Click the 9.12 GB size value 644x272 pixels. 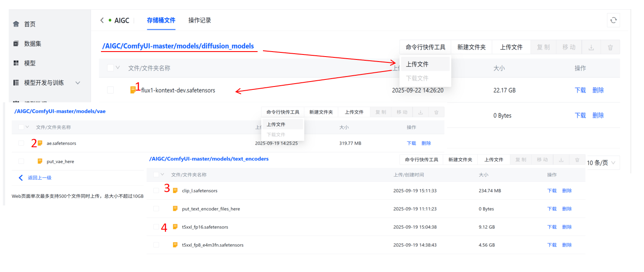487,227
